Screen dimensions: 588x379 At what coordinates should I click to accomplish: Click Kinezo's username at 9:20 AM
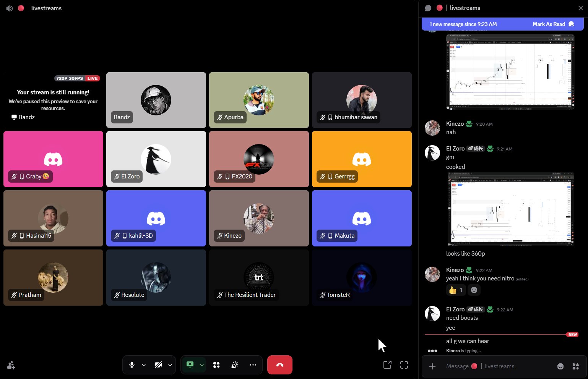tap(455, 124)
